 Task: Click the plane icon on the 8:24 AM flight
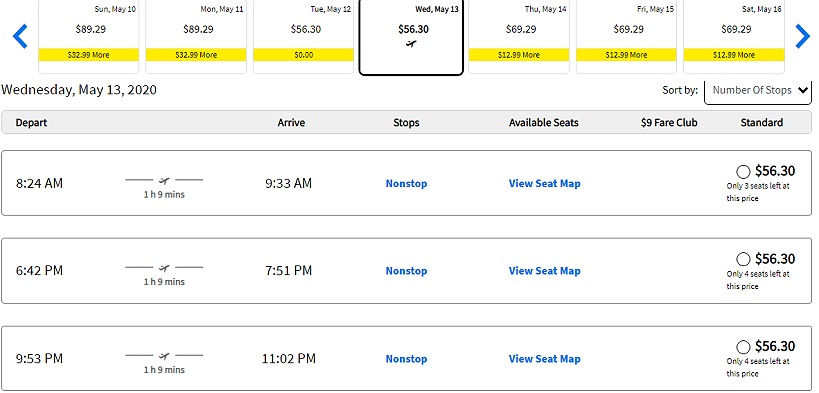point(164,181)
